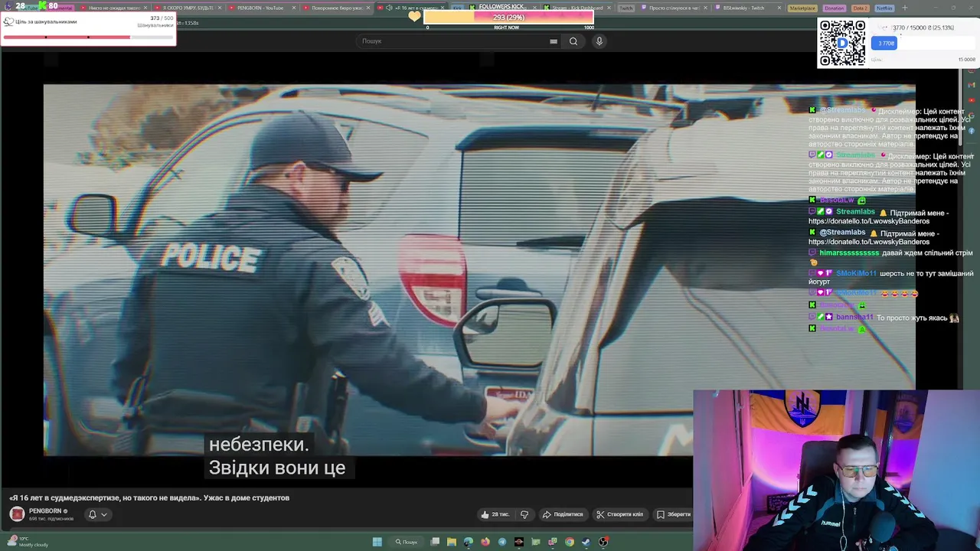Open the Windows Start menu

[x=377, y=542]
